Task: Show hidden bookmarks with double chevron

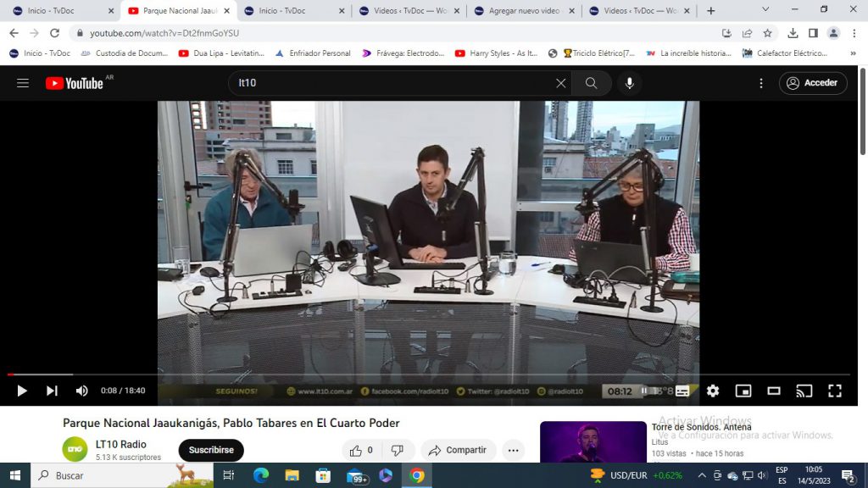Action: tap(853, 53)
